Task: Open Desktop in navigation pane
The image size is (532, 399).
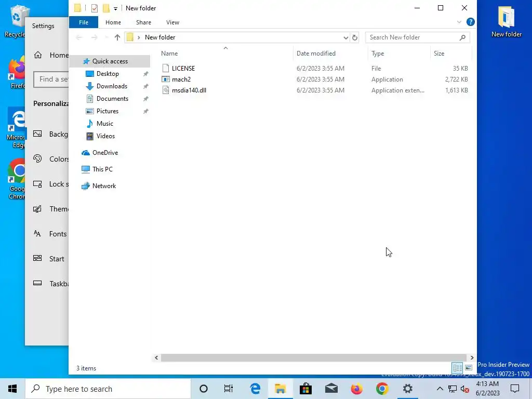Action: point(108,74)
